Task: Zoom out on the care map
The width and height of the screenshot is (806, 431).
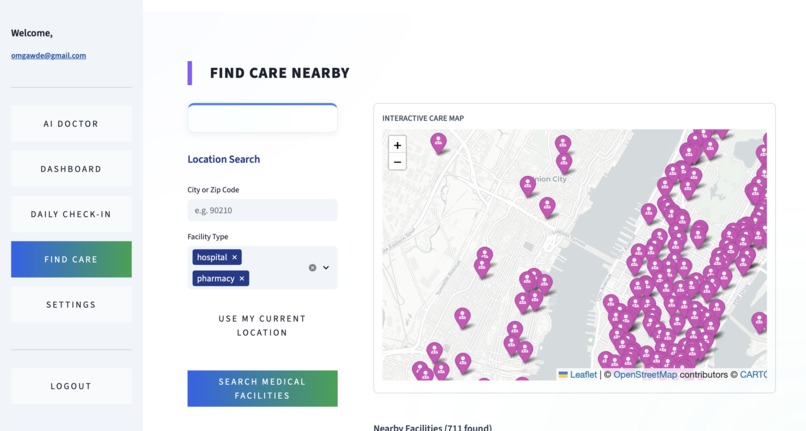Action: pos(397,162)
